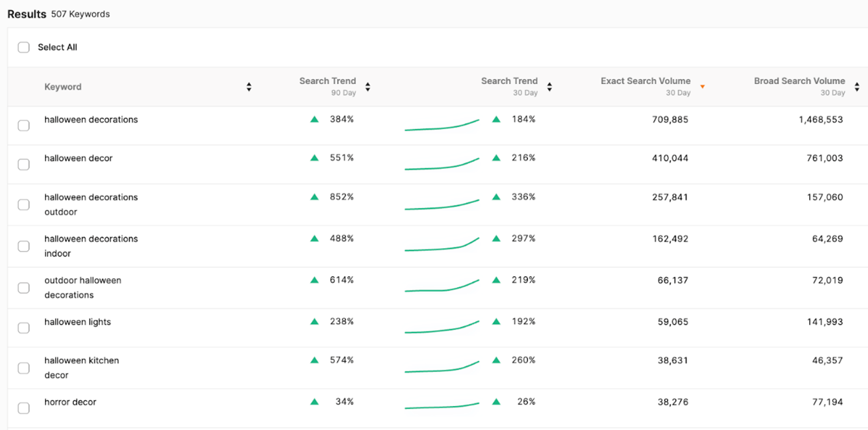Screen dimensions: 868x430
Task: Click Broad Search Volume header label
Action: pos(799,81)
